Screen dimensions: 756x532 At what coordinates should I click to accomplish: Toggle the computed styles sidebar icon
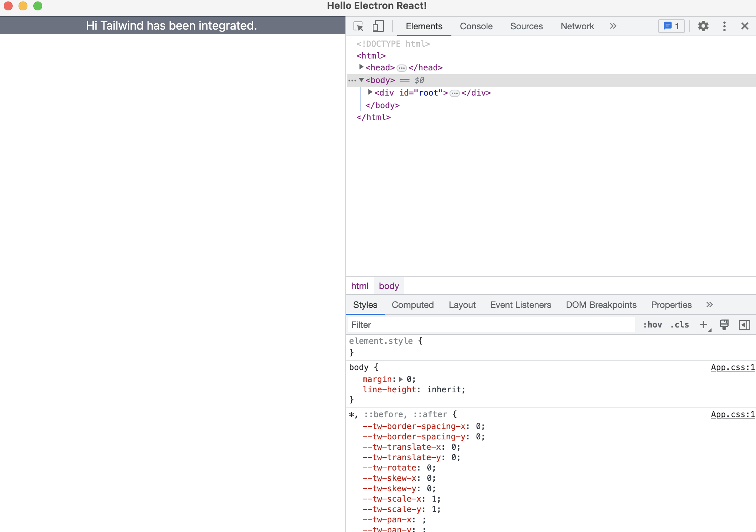click(x=744, y=325)
